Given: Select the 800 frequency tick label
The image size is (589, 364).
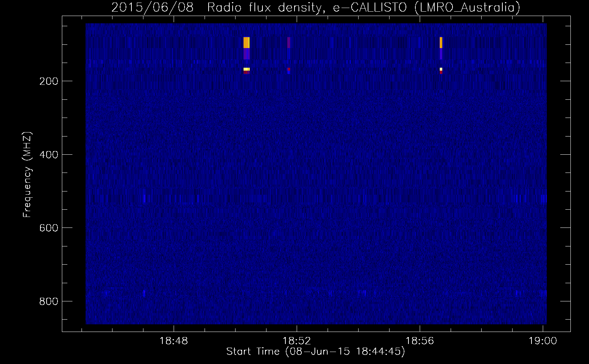Looking at the screenshot, I should point(49,301).
